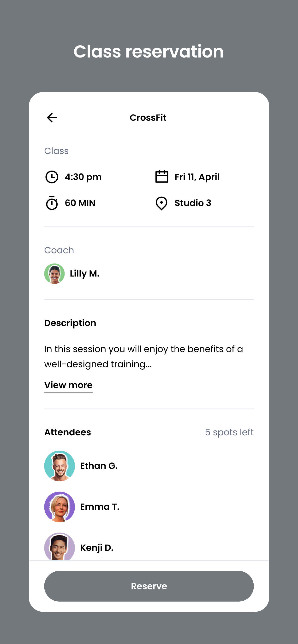Viewport: 298px width, 644px height.
Task: Click the clock icon beside 4:30 pm
Action: tap(52, 177)
